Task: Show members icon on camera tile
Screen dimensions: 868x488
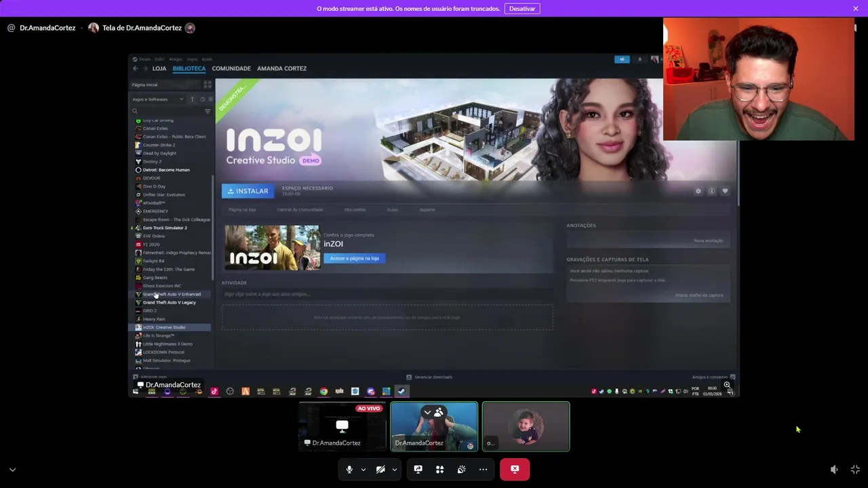Action: [x=439, y=412]
